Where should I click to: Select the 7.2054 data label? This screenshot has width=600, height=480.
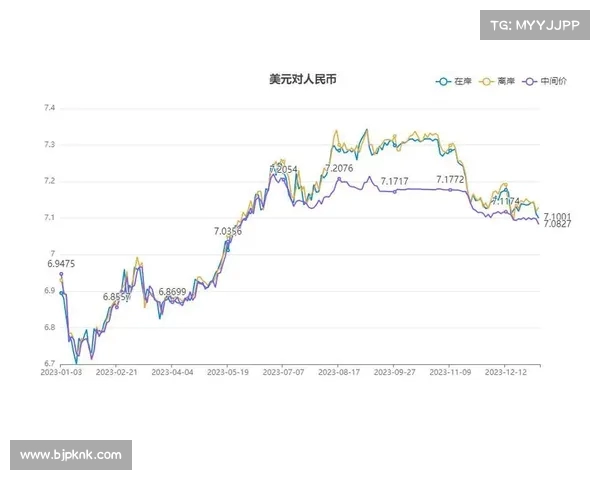[x=284, y=170]
